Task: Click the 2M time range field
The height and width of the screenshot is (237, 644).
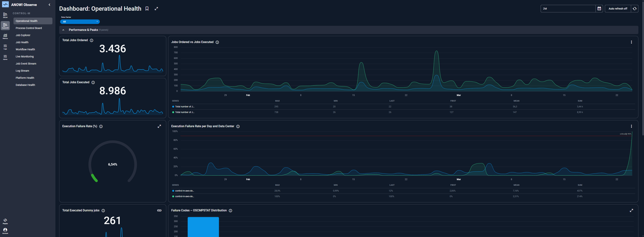Action: click(567, 9)
